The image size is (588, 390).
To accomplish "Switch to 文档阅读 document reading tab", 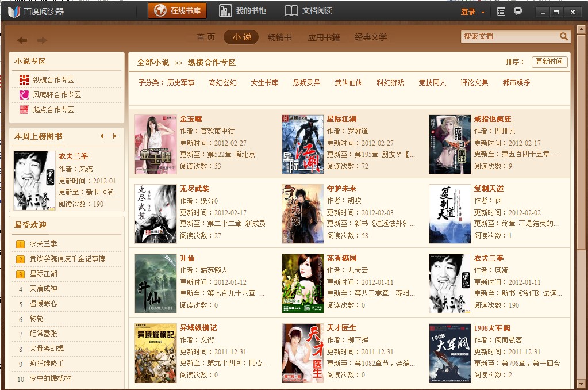I will click(309, 10).
